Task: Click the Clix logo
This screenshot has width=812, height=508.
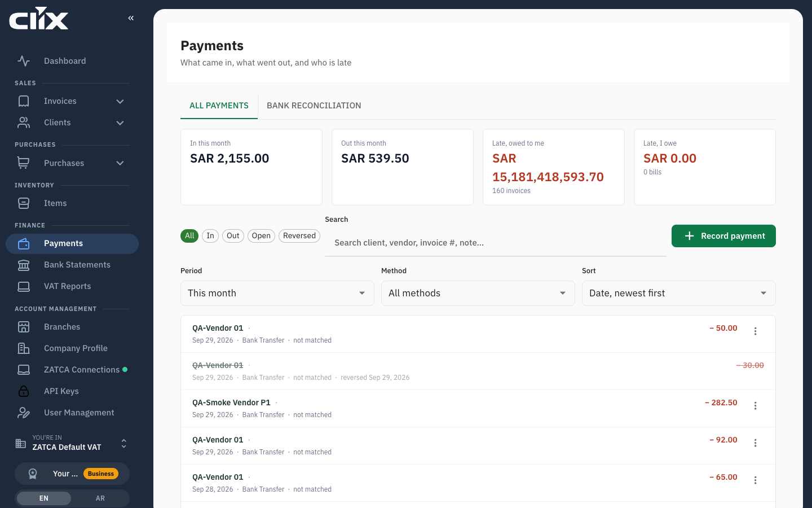Action: (x=39, y=19)
